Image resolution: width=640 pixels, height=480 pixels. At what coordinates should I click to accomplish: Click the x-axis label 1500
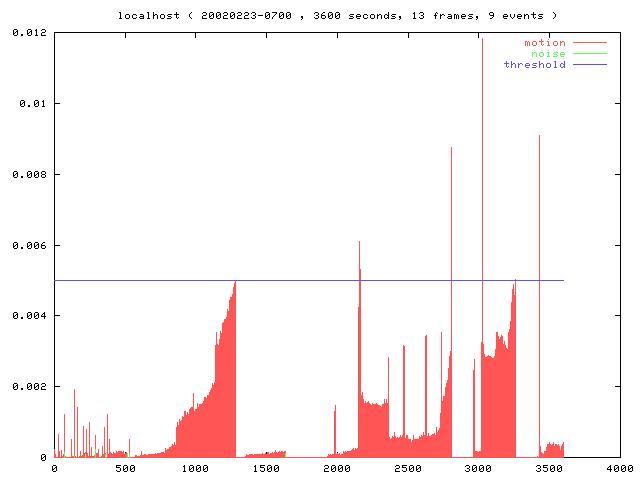(x=266, y=468)
